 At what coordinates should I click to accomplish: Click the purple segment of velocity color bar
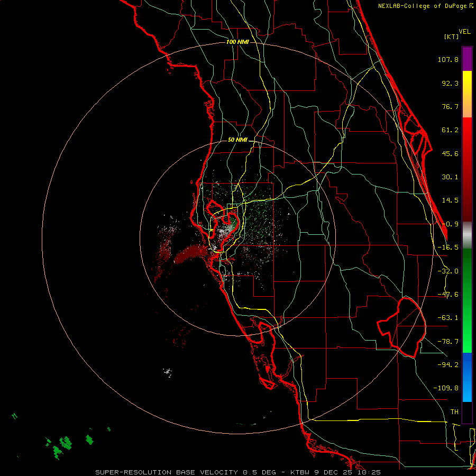[x=467, y=59]
